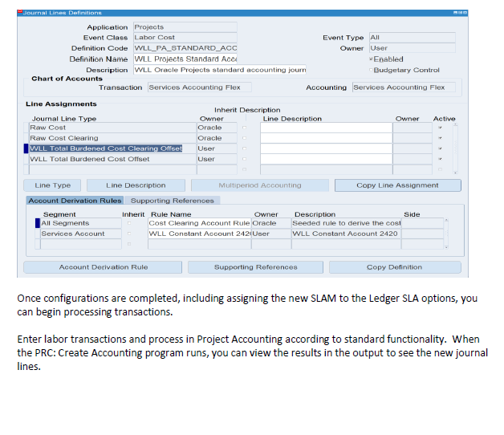The height and width of the screenshot is (435, 504).
Task: Toggle Inherit Description checkbox for Raw Cost
Action: tap(244, 128)
